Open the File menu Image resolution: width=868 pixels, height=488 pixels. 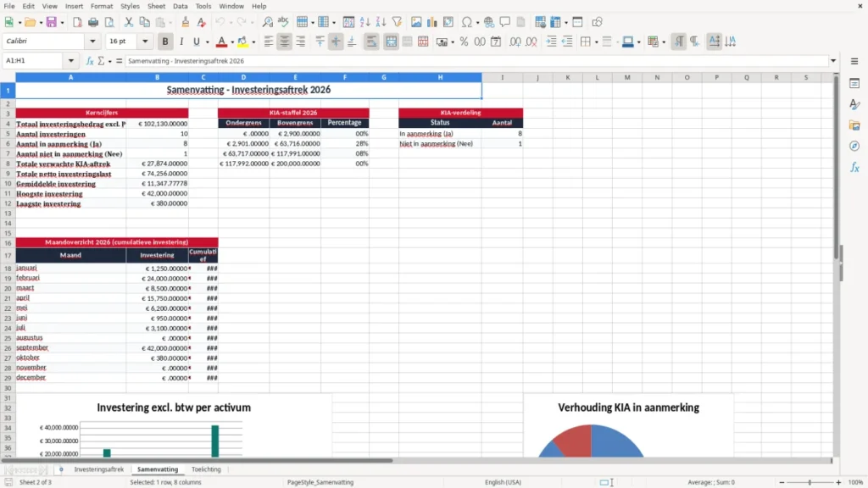point(9,6)
